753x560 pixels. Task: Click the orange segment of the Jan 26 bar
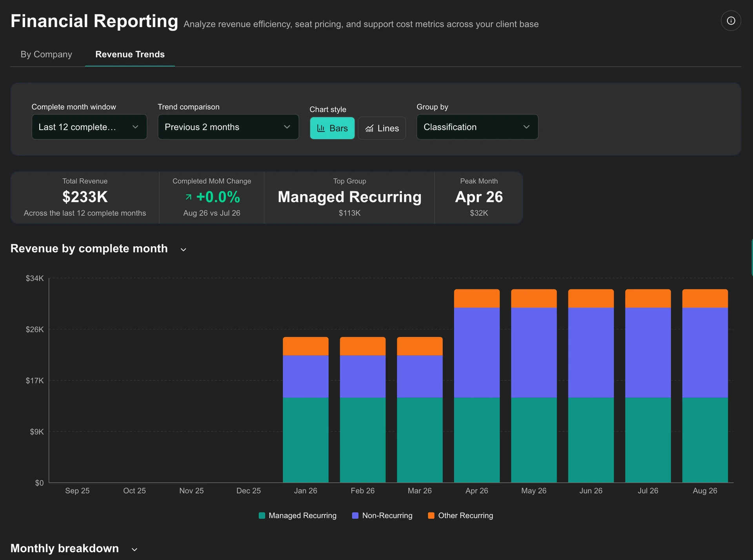pyautogui.click(x=306, y=346)
